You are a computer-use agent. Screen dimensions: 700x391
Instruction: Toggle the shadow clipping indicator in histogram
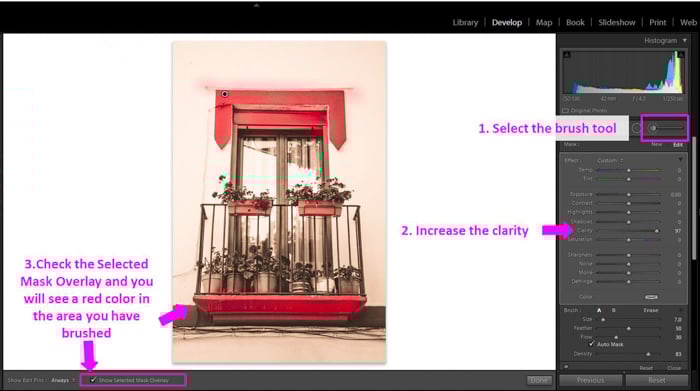(x=567, y=54)
